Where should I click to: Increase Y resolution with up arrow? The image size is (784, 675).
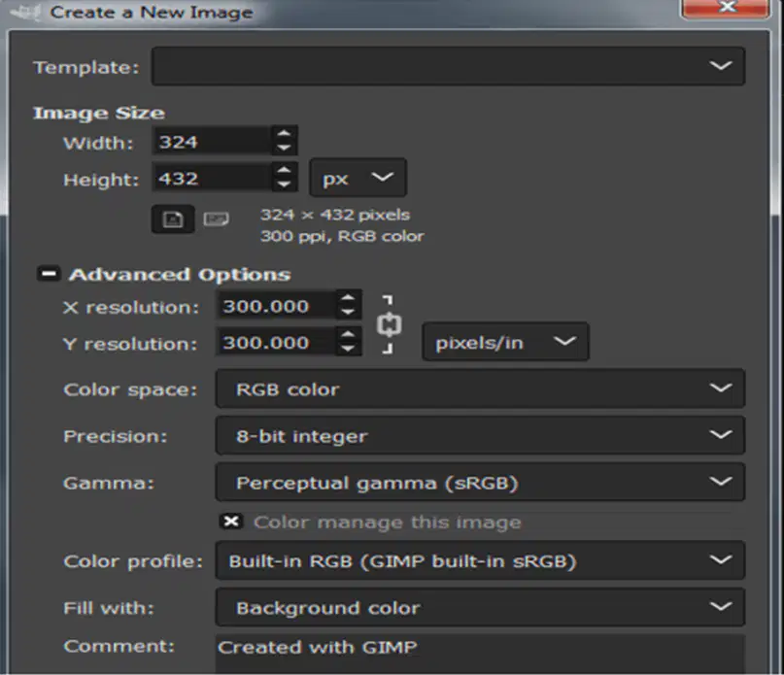click(348, 334)
